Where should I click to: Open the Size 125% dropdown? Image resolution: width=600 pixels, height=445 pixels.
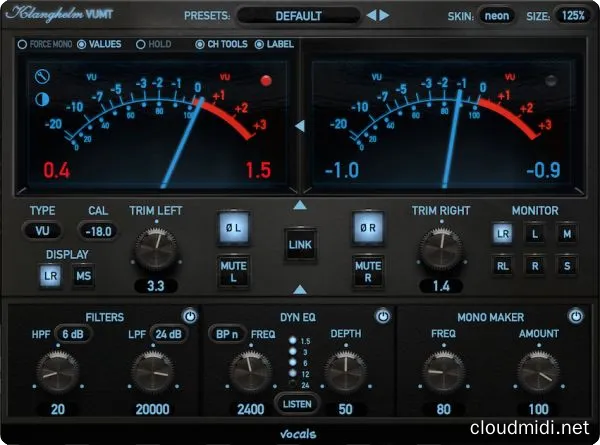(x=573, y=15)
